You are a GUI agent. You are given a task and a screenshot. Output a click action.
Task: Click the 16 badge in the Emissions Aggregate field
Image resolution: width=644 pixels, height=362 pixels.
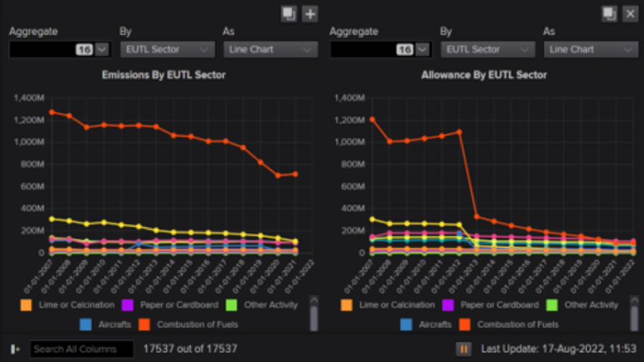click(x=84, y=49)
